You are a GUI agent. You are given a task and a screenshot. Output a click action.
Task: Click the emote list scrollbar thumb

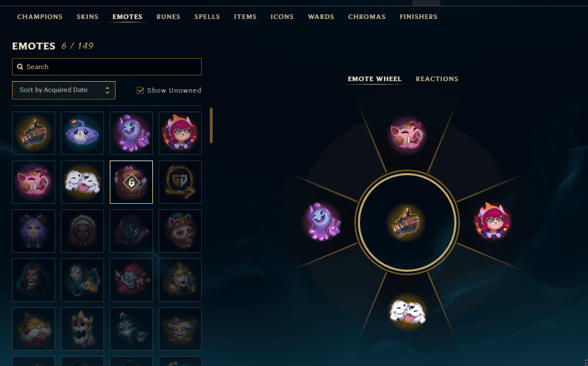[x=211, y=125]
